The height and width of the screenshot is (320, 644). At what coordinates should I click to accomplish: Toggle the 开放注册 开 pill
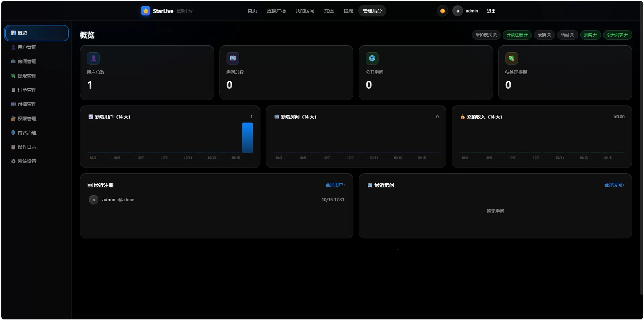[x=517, y=35]
